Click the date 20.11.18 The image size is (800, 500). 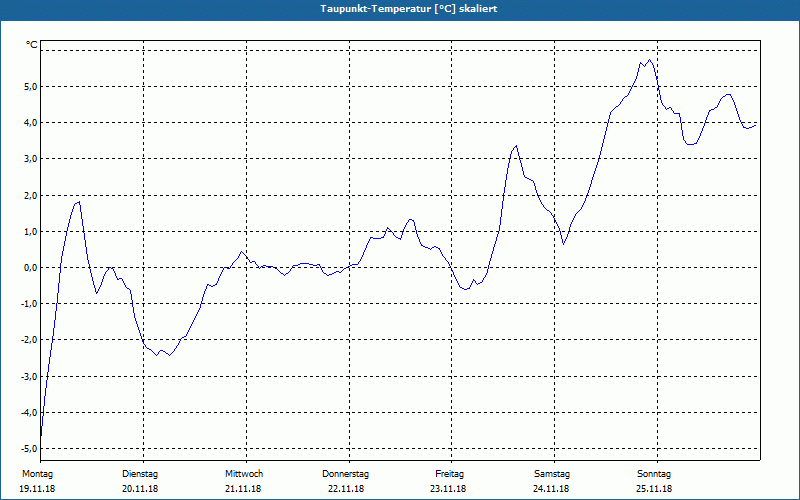[140, 489]
